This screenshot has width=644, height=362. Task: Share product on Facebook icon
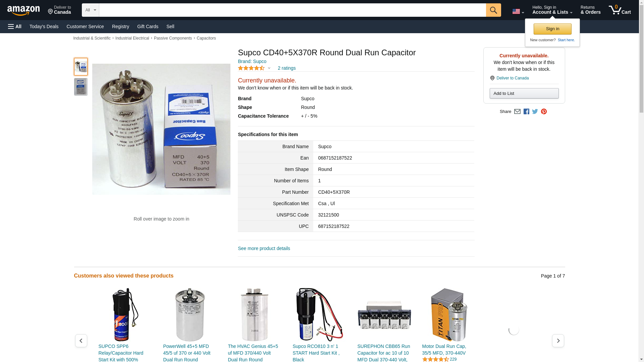pos(526,112)
